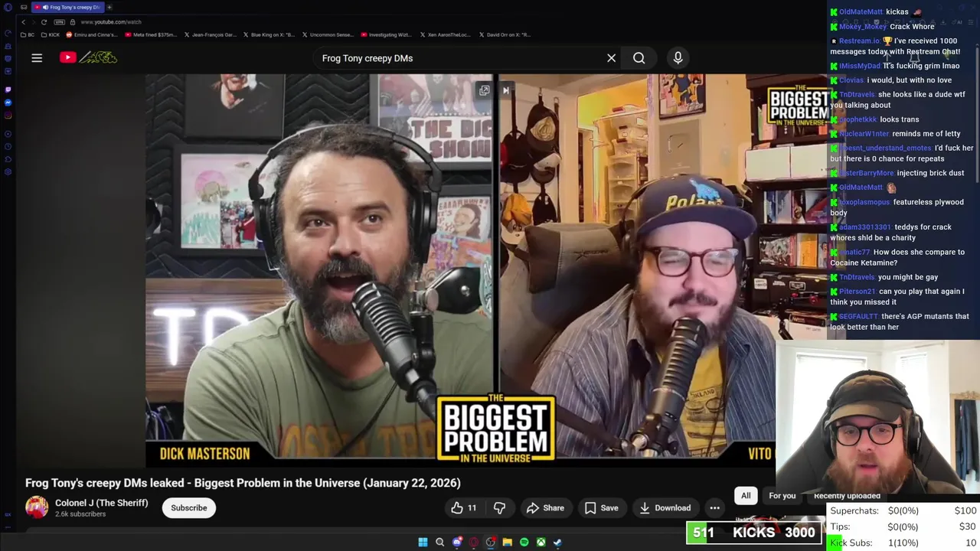The height and width of the screenshot is (551, 980).
Task: Open the YouTube hamburger guide menu
Action: coord(37,57)
